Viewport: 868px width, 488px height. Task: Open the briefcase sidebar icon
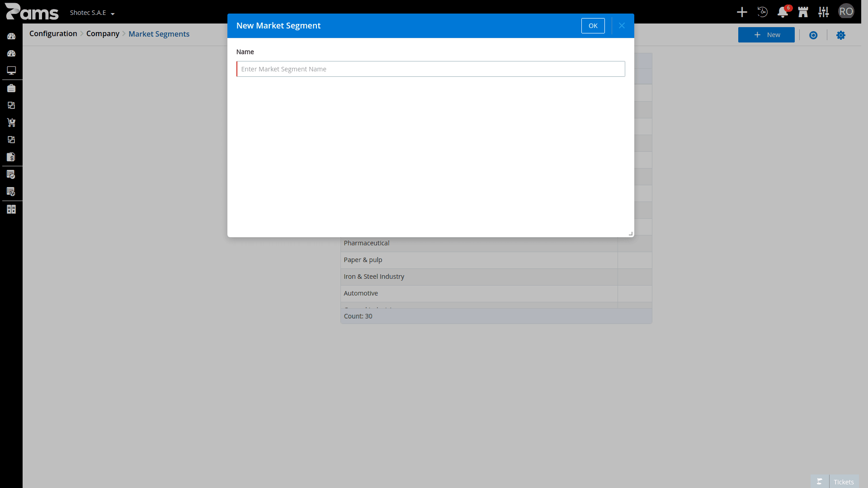[11, 88]
